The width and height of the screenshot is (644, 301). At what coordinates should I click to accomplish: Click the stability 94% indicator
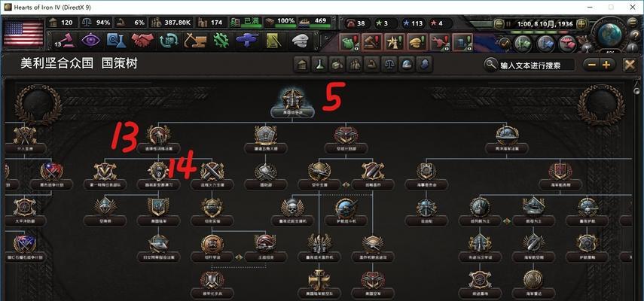96,23
